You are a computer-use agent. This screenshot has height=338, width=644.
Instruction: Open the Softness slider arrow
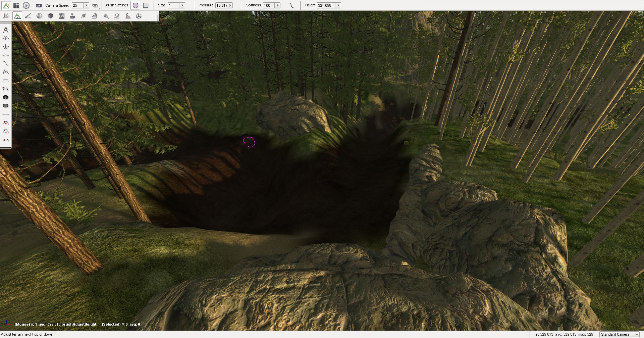[278, 5]
